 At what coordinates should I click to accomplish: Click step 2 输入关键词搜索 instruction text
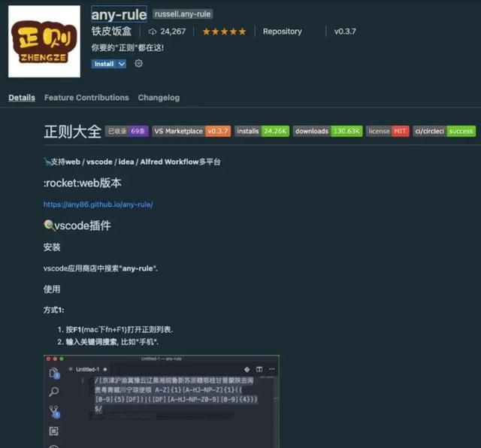click(112, 342)
